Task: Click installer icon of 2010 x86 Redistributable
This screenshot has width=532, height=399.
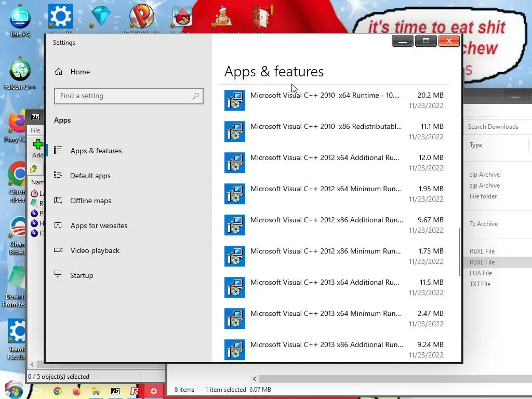Action: tap(235, 131)
